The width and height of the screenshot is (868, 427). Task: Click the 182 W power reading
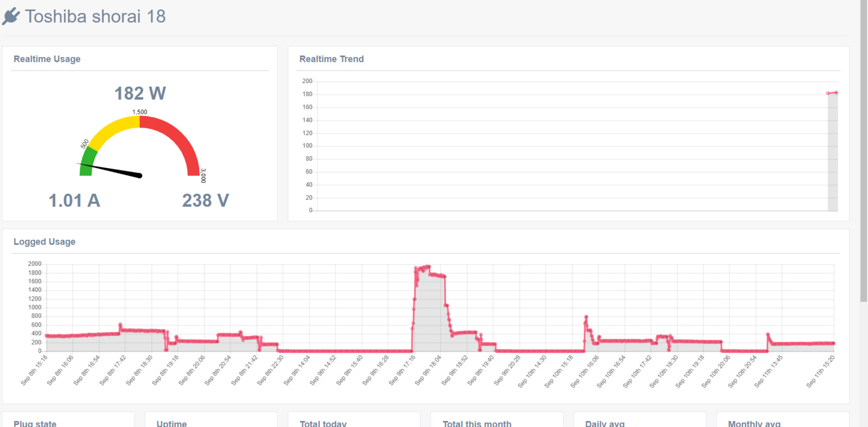pyautogui.click(x=140, y=93)
